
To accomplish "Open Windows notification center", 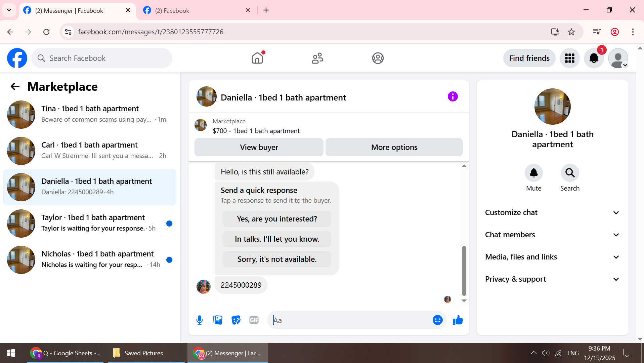I will click(627, 353).
